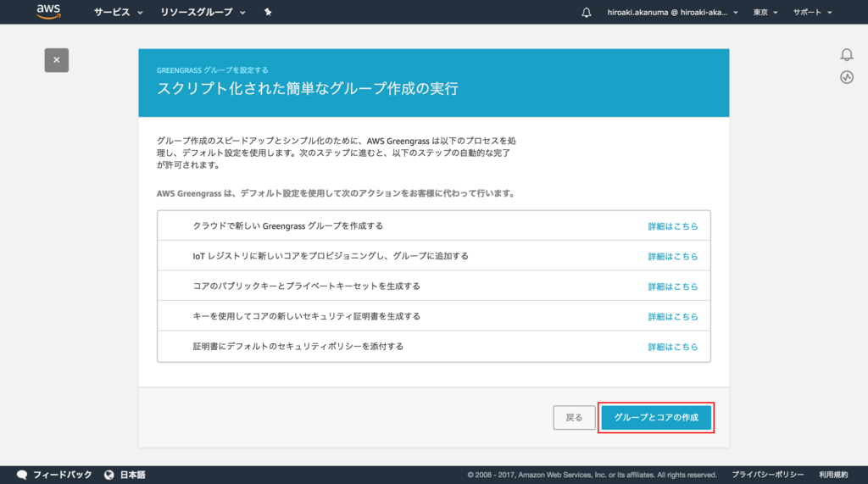The height and width of the screenshot is (484, 868).
Task: Expand the リソースグループ menu
Action: (203, 12)
